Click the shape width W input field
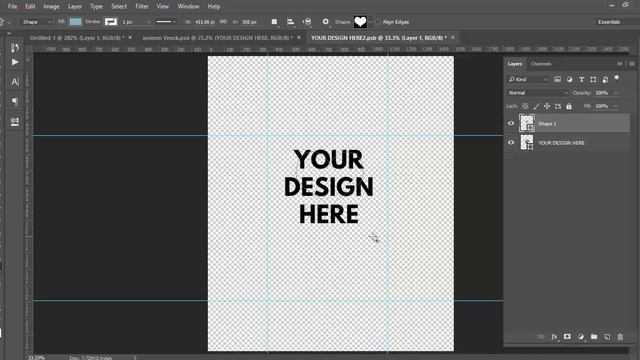The image size is (640, 360). (204, 22)
